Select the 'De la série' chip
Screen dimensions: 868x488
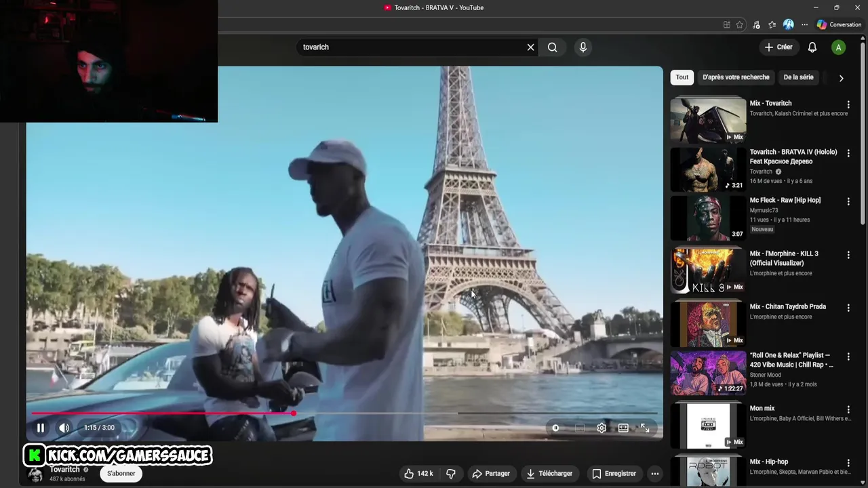point(798,77)
